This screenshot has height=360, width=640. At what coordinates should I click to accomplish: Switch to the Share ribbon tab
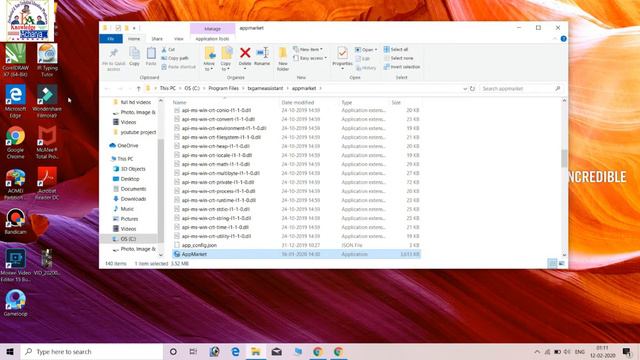click(x=157, y=39)
